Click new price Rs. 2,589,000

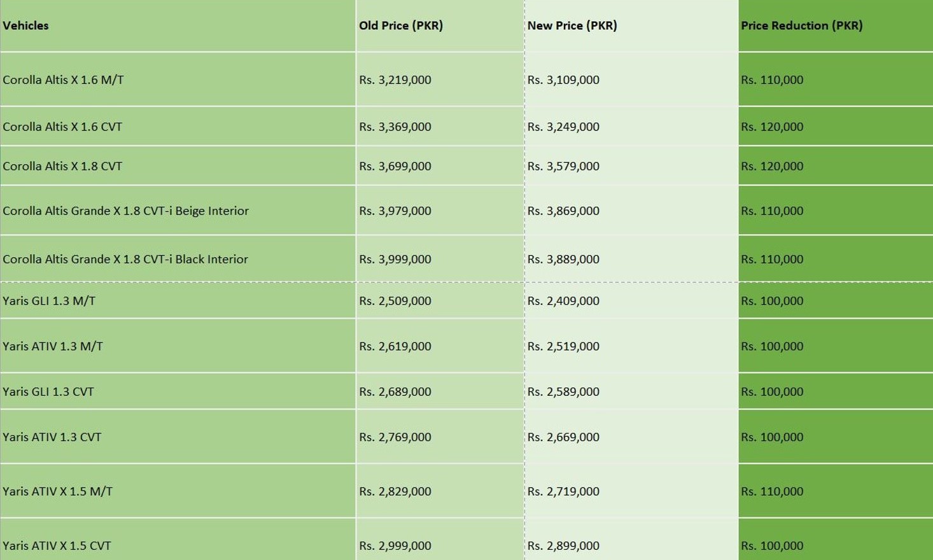pos(631,391)
